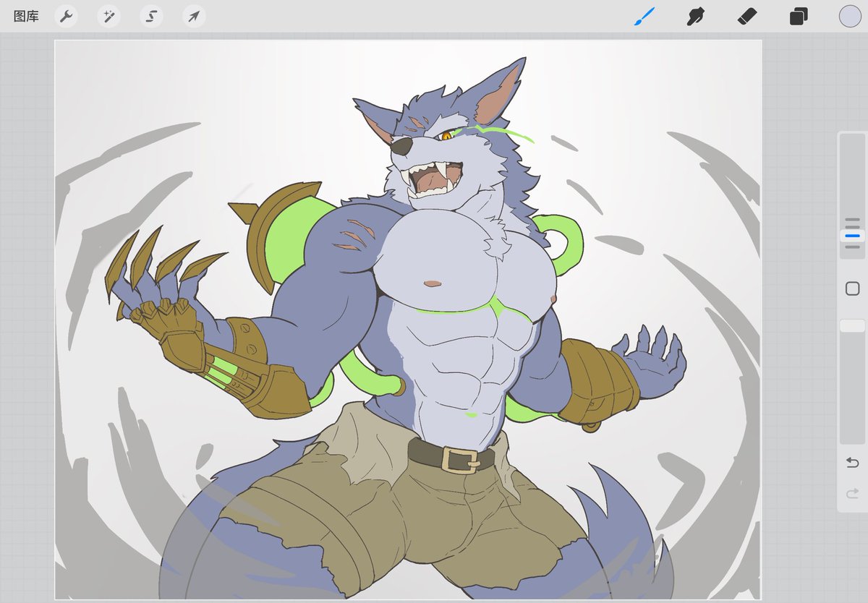The image size is (868, 603).
Task: Click the brush size slider handle
Action: coord(852,236)
